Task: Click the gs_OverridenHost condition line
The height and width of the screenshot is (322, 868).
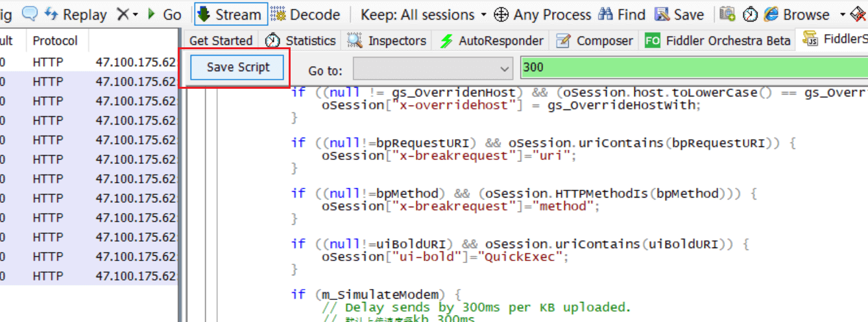Action: (579, 93)
